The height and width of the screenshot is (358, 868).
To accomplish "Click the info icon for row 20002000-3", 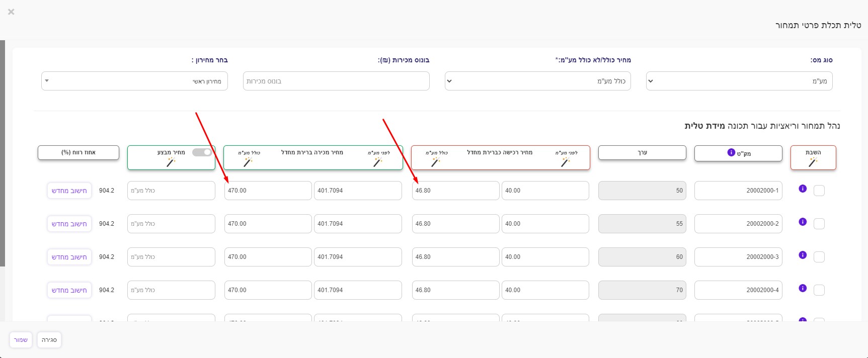I will (x=803, y=255).
